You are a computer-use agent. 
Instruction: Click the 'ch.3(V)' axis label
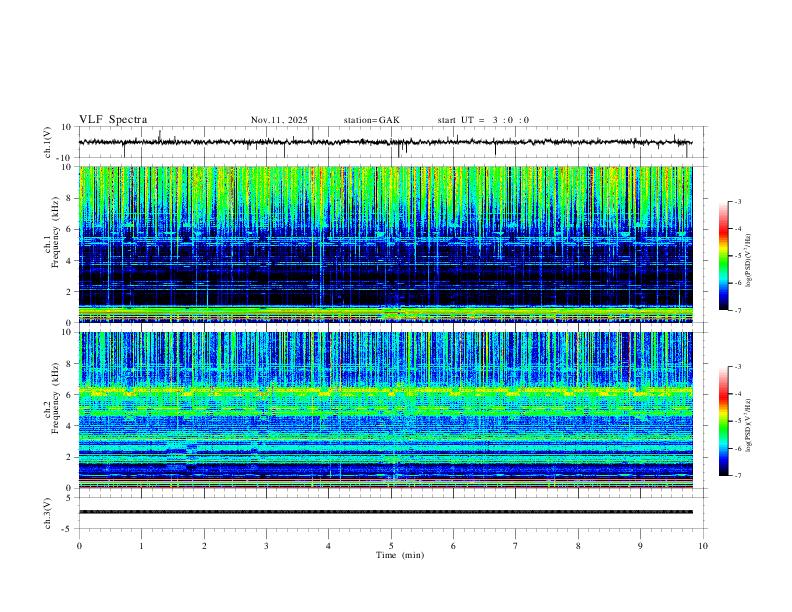pos(48,514)
